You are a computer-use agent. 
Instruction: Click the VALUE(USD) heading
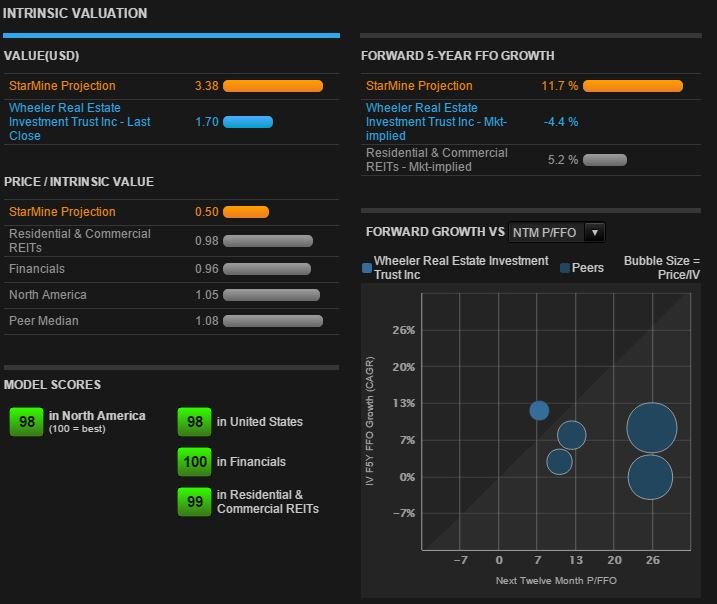(x=41, y=56)
